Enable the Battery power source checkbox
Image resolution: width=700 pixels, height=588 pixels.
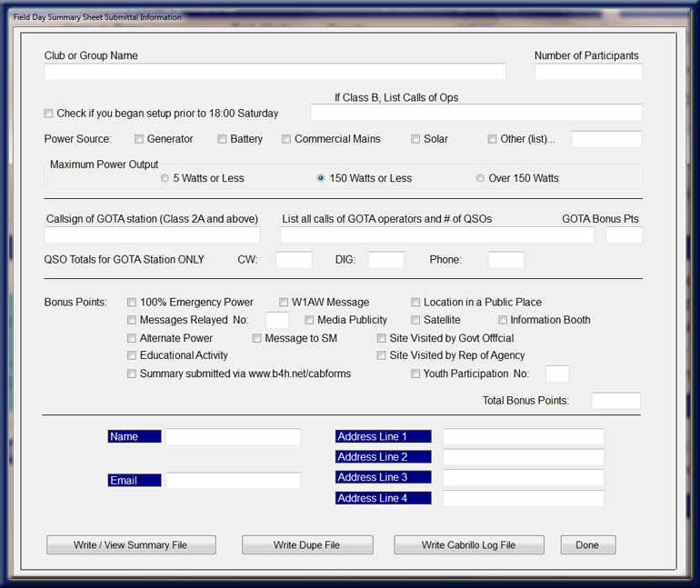click(222, 139)
